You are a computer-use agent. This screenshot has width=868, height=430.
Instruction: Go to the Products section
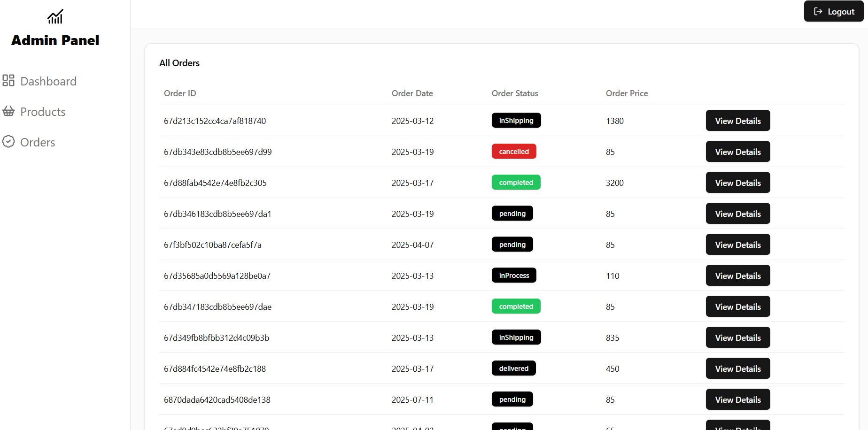point(43,112)
